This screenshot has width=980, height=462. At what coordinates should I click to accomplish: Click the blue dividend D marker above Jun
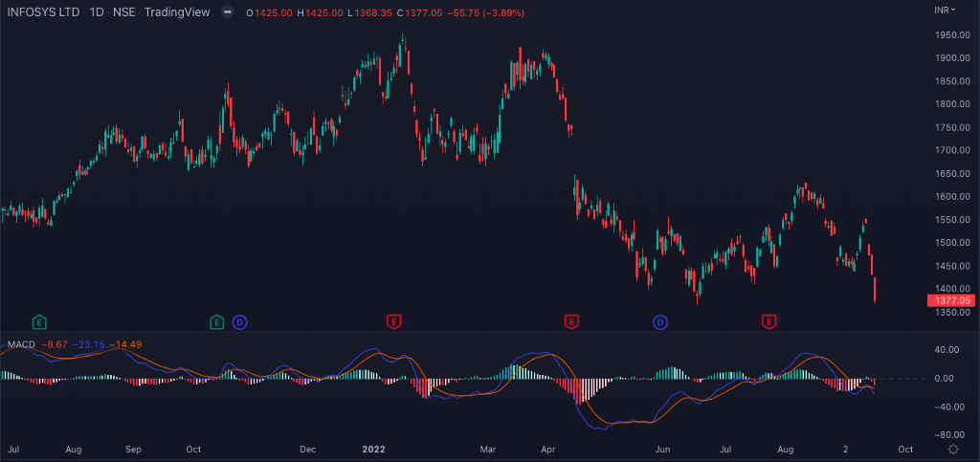point(660,322)
